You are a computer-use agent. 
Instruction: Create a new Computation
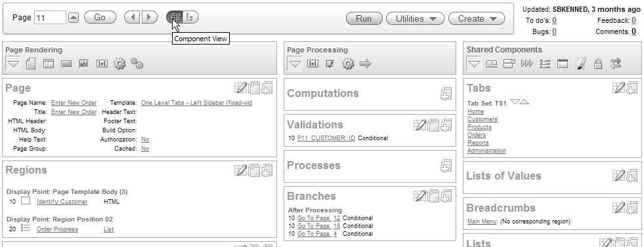[x=446, y=94]
